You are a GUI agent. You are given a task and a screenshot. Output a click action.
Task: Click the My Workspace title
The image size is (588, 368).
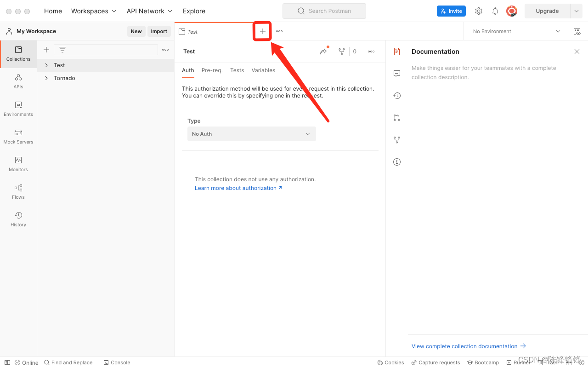(36, 31)
